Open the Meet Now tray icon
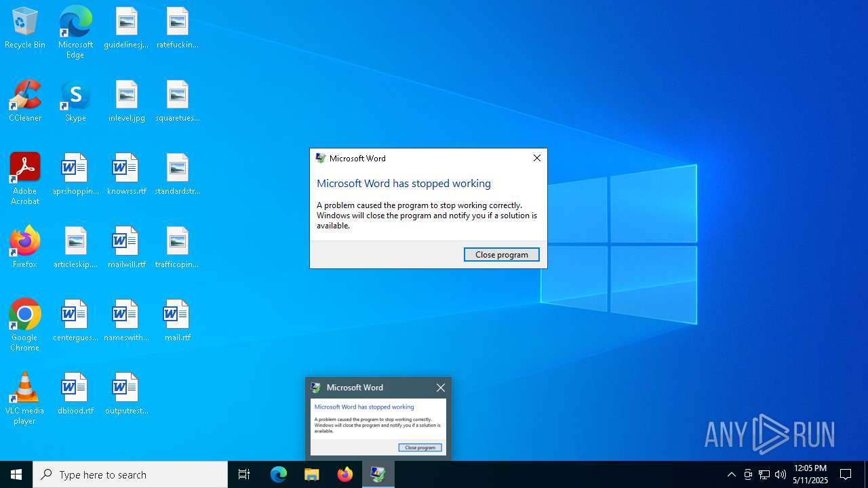Viewport: 868px width, 488px height. point(748,474)
